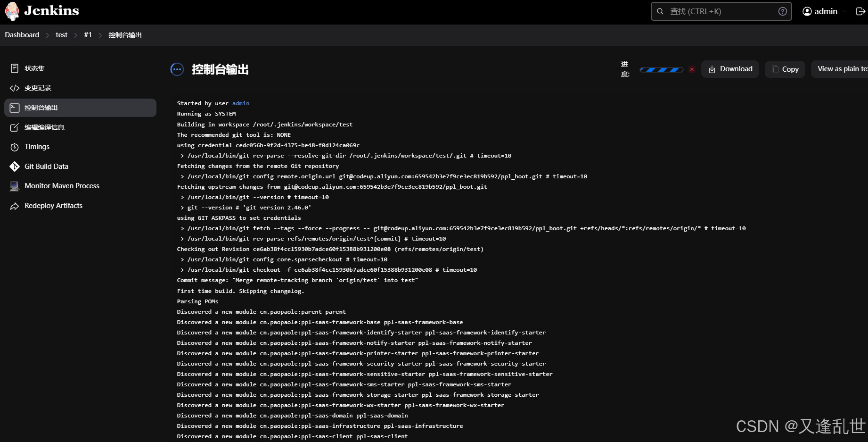The width and height of the screenshot is (868, 442).
Task: Click the ppl-saas-infrastructure module log line
Action: 320,426
